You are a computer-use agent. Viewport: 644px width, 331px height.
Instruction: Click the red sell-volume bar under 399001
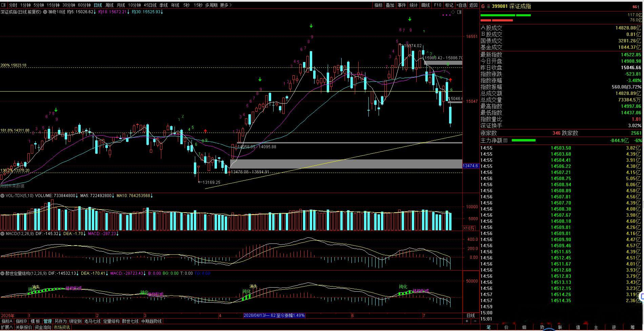tap(497, 20)
